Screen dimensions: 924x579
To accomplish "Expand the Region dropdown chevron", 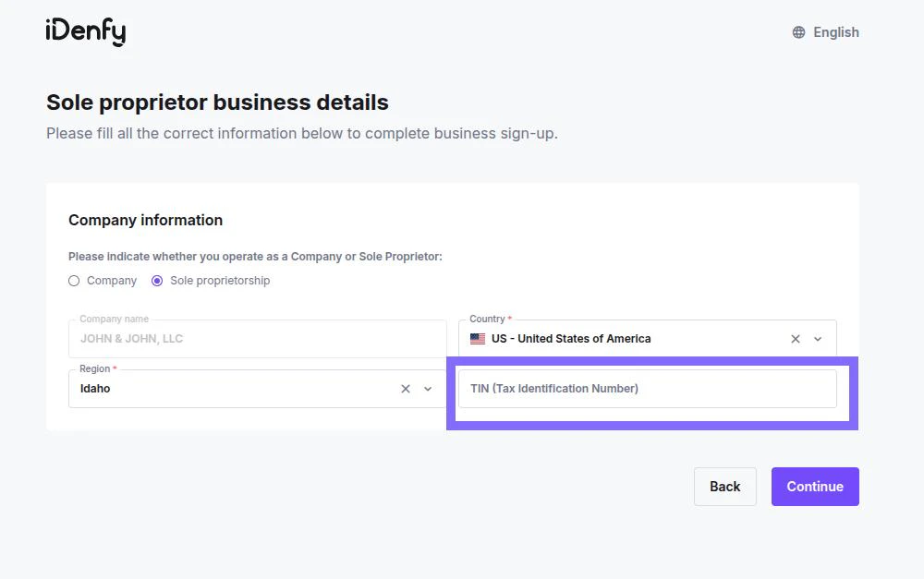I will point(428,389).
